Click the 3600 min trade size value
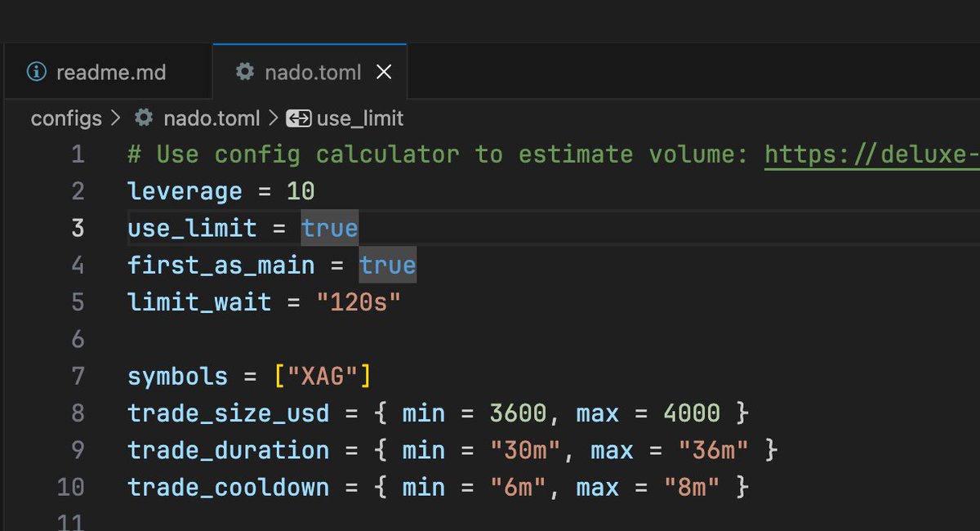The height and width of the screenshot is (531, 980). point(518,413)
